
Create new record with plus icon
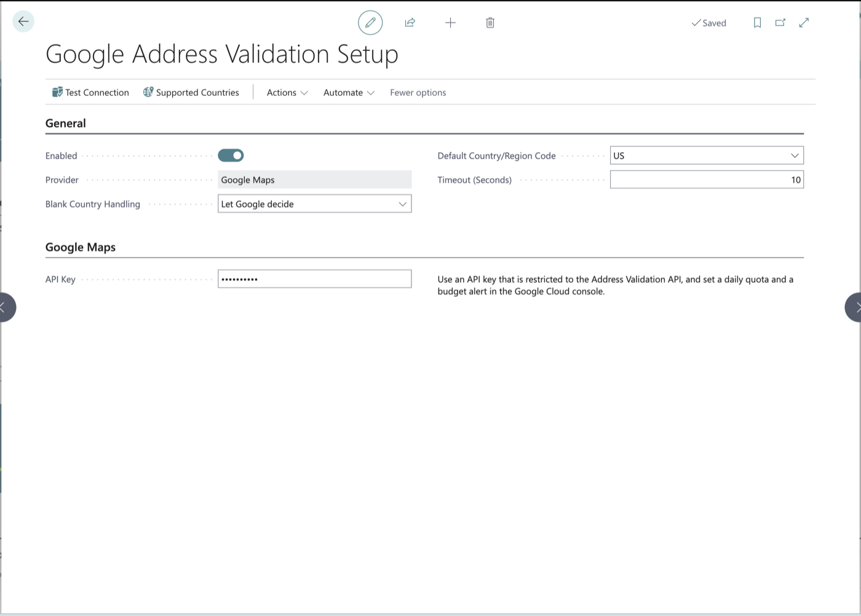[450, 23]
